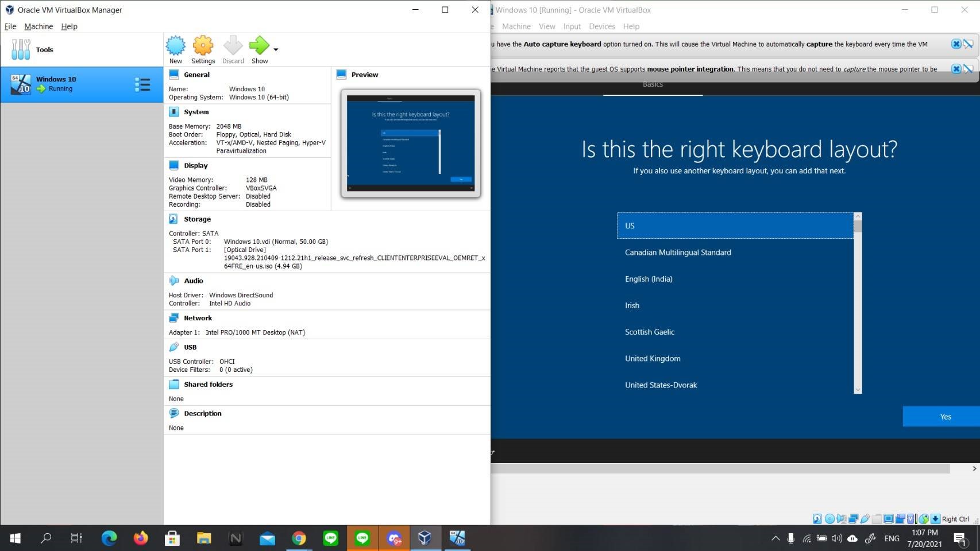
Task: Click the New machine toolbar icon
Action: point(176,45)
